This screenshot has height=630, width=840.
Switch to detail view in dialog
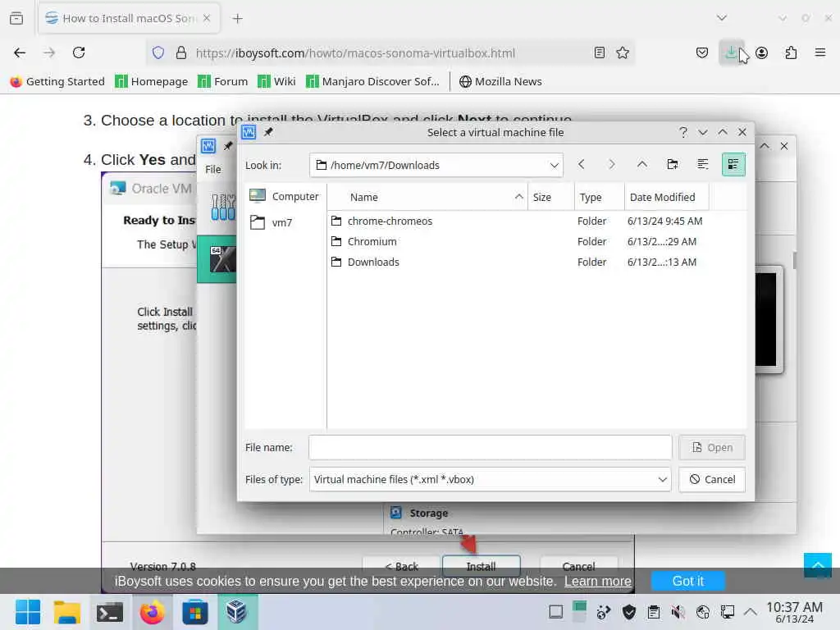(733, 164)
